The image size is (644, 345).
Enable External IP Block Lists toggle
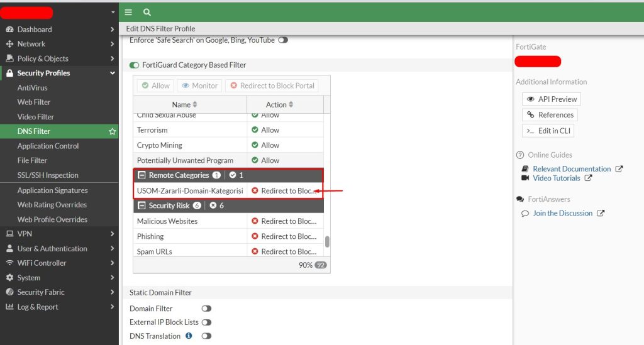[206, 322]
